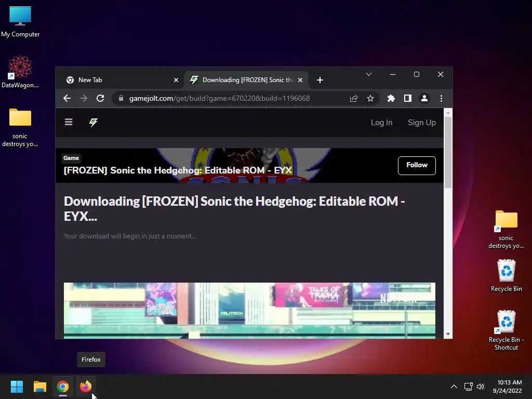Viewport: 532px width, 399px height.
Task: Open Chrome three-dot menu
Action: tap(441, 98)
